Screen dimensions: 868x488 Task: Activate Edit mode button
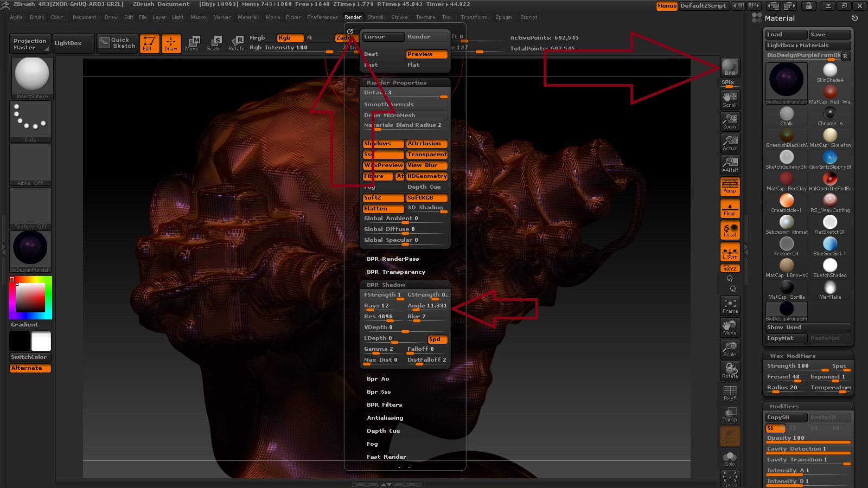click(x=149, y=43)
